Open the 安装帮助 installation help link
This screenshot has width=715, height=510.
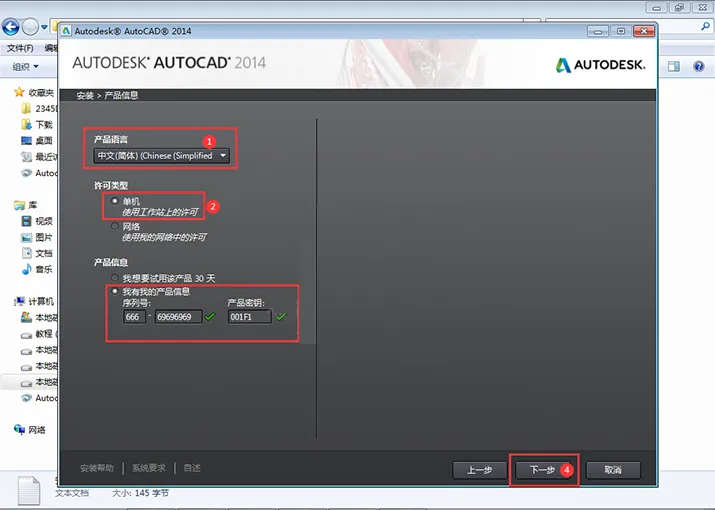(x=97, y=468)
